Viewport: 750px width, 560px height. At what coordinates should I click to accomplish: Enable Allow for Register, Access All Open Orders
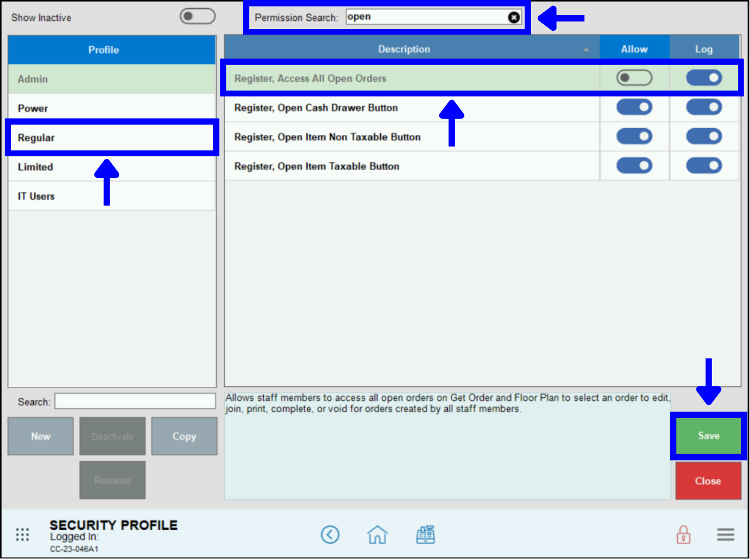[634, 78]
